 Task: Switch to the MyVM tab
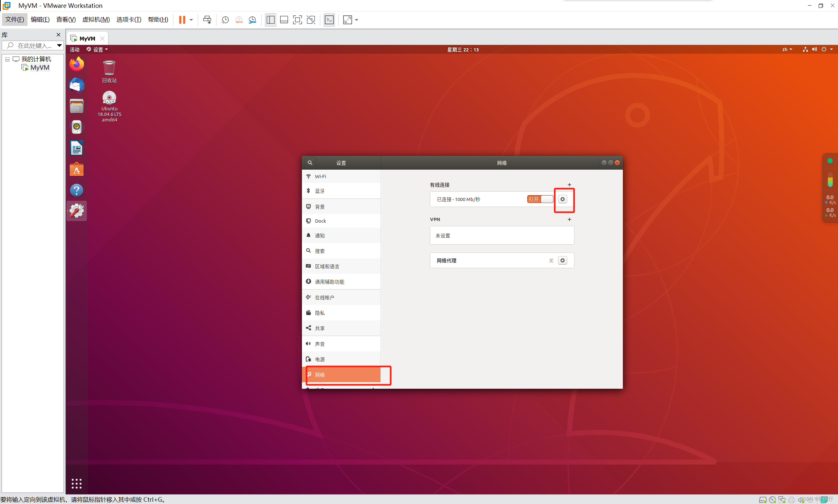pos(87,38)
